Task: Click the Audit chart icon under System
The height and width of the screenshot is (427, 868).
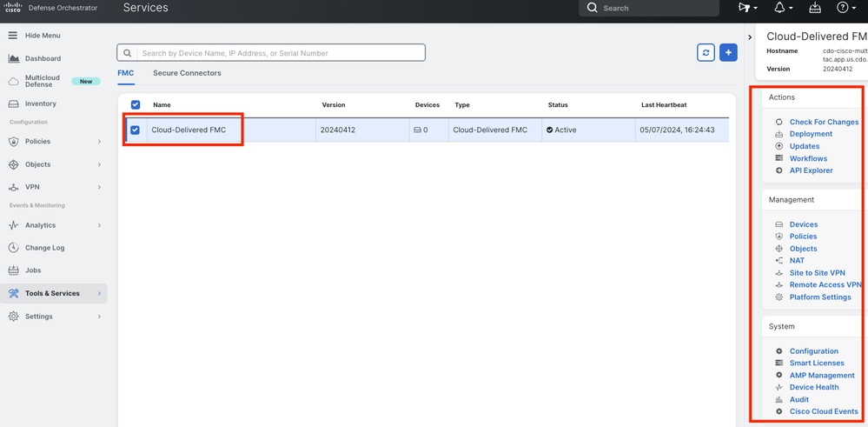Action: coord(779,399)
